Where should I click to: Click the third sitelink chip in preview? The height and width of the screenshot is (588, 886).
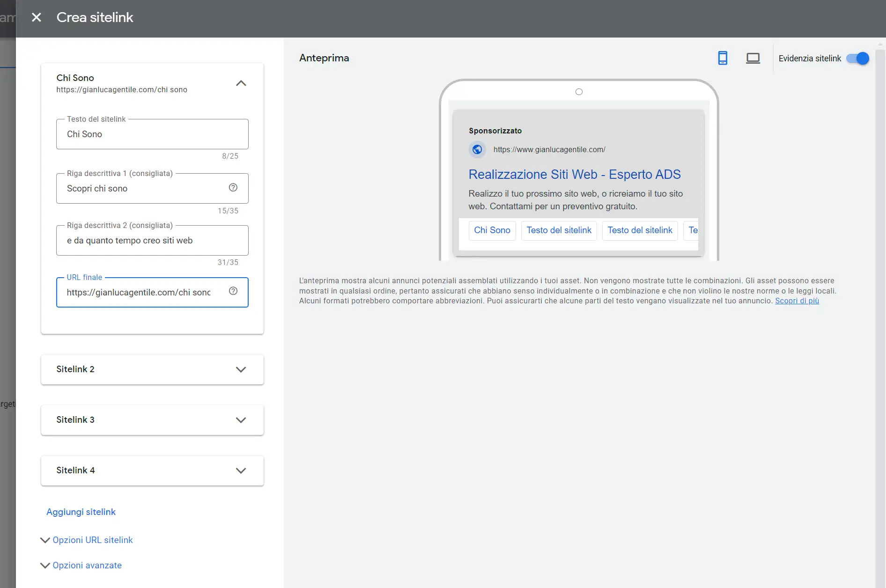[x=640, y=230]
